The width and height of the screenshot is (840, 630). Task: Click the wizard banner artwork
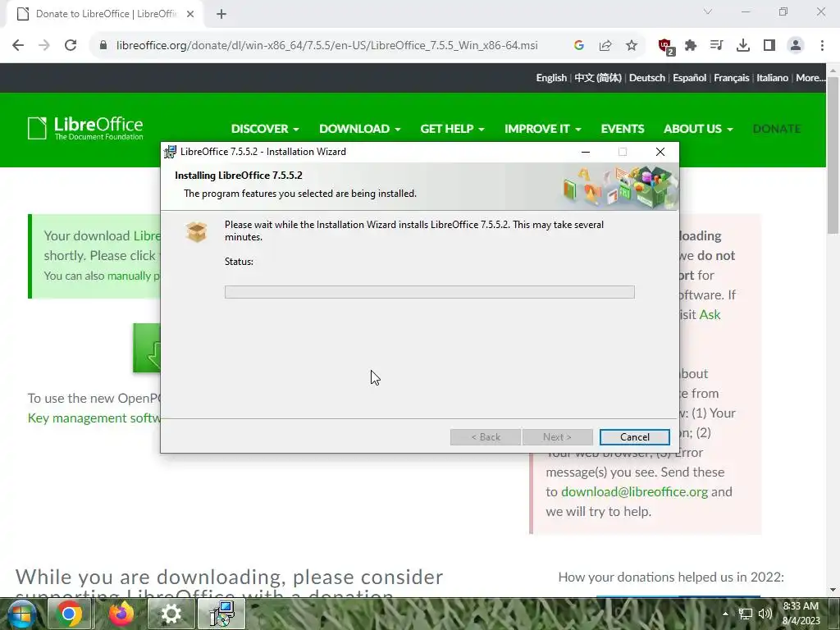coord(620,187)
